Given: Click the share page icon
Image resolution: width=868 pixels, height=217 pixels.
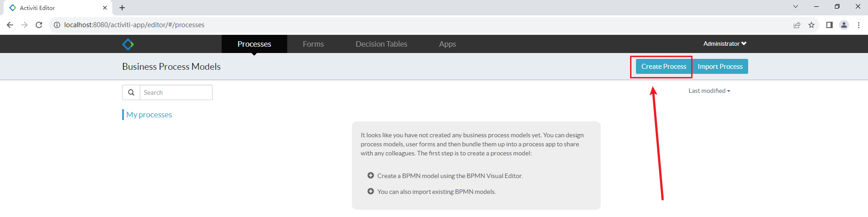Looking at the screenshot, I should [797, 25].
